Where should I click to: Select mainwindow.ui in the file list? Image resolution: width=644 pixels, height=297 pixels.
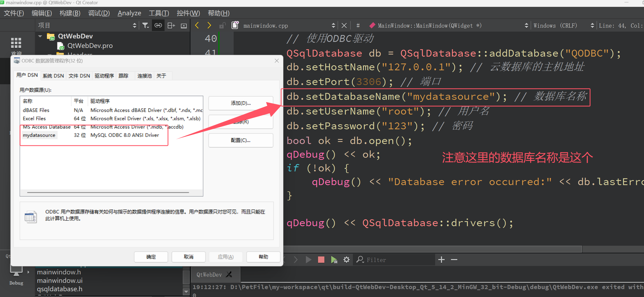coord(60,281)
